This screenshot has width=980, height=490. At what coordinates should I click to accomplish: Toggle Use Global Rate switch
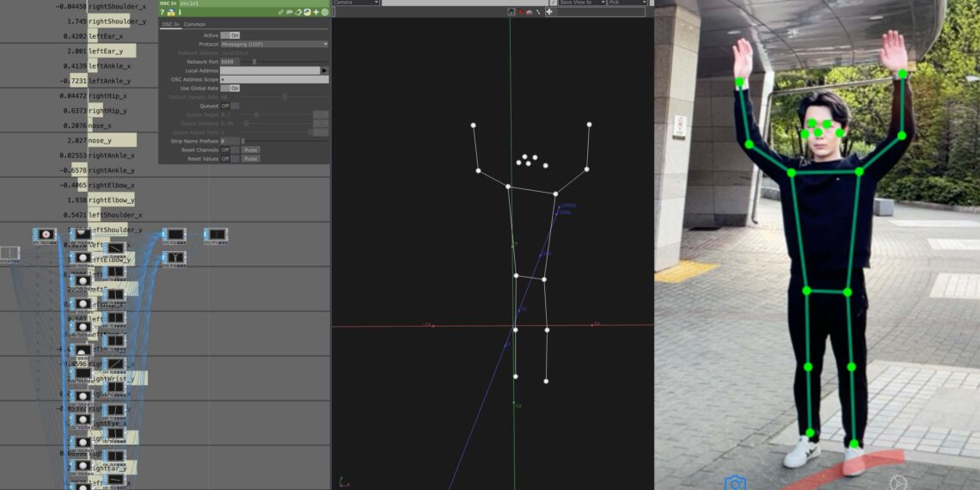click(x=230, y=89)
